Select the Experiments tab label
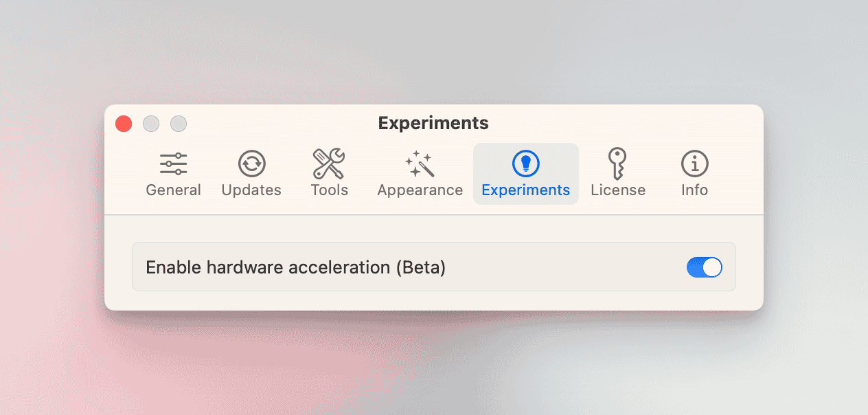Image resolution: width=868 pixels, height=415 pixels. coord(526,190)
